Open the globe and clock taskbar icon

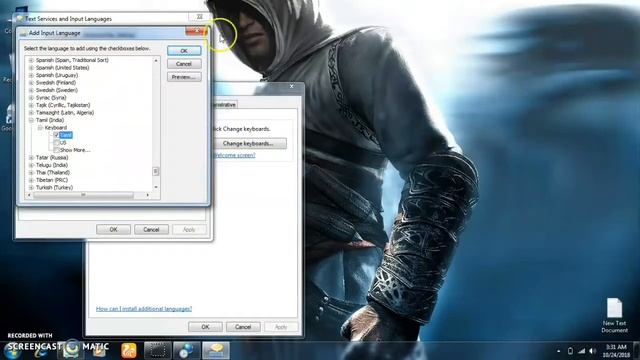[187, 351]
